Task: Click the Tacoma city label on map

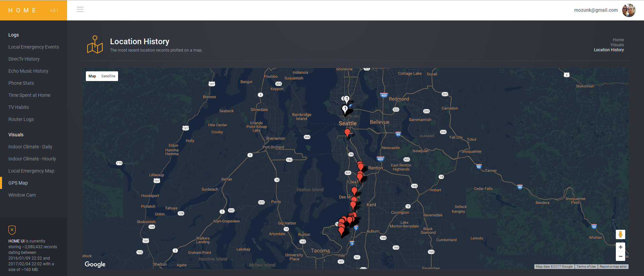Action: 320,251
